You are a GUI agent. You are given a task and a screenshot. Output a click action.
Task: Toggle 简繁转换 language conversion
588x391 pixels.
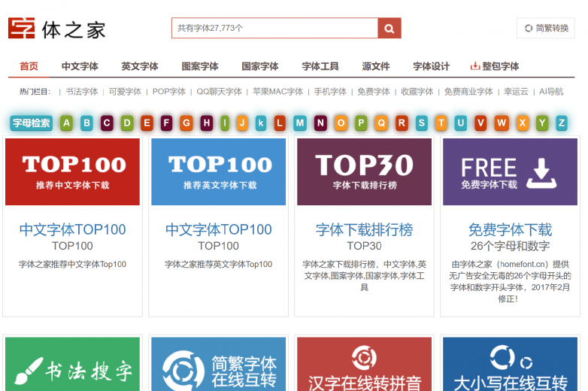pyautogui.click(x=546, y=29)
